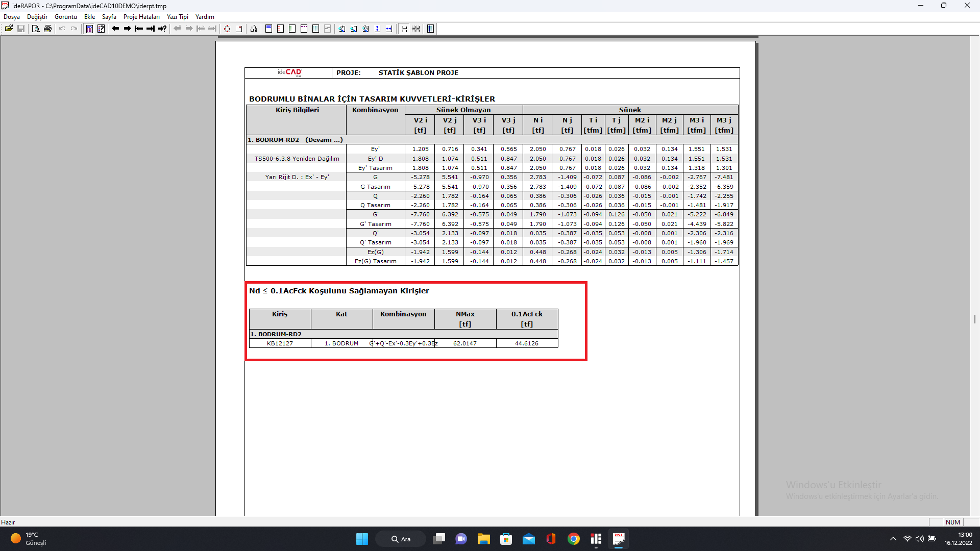
Task: Click the structure tree toolbar icon
Action: click(x=254, y=29)
